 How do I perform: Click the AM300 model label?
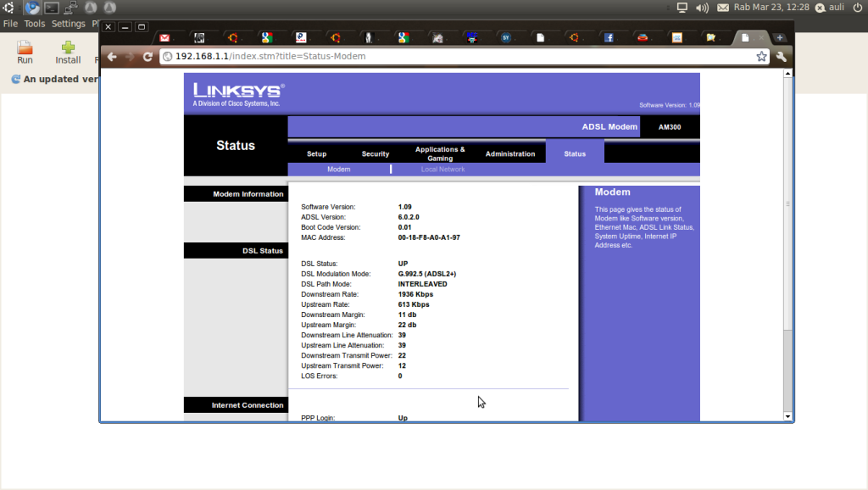[670, 127]
